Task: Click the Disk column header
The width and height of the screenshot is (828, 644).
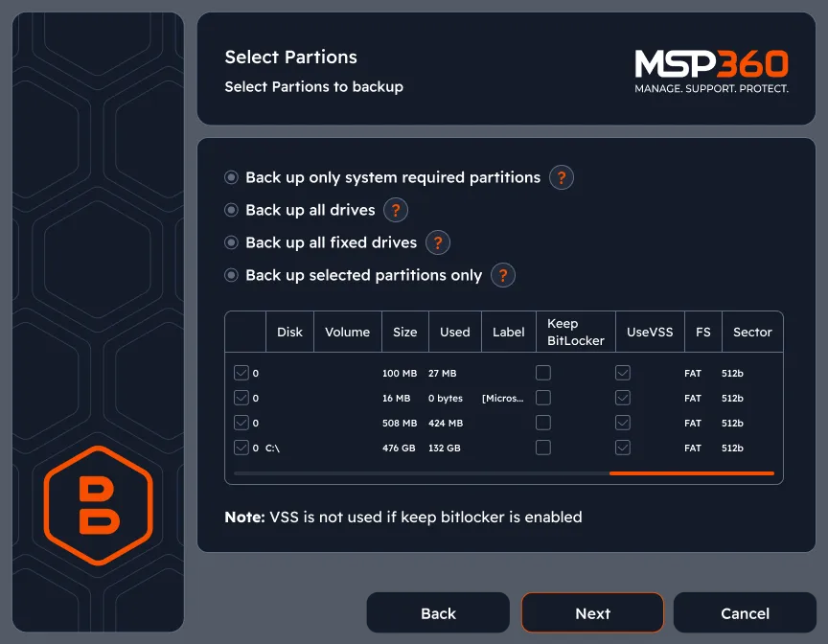Action: pos(290,332)
